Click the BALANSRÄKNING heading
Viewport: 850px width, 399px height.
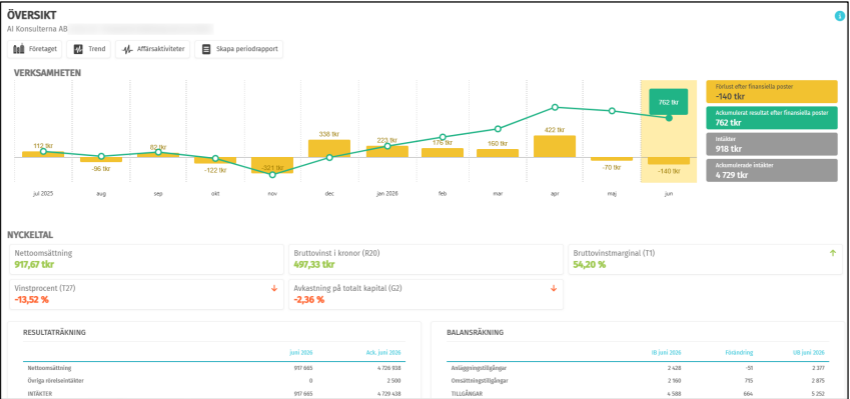[475, 332]
